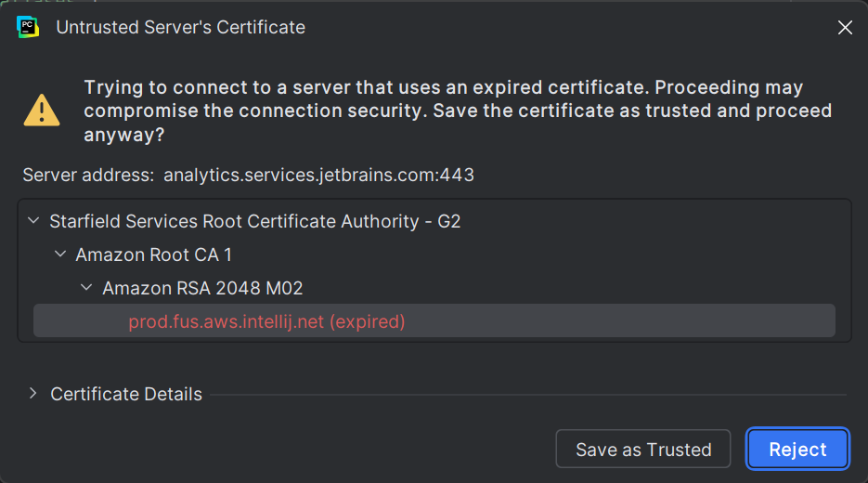Close the Untrusted Server's Certificate dialog
Screen dimensions: 868x483
tap(845, 27)
